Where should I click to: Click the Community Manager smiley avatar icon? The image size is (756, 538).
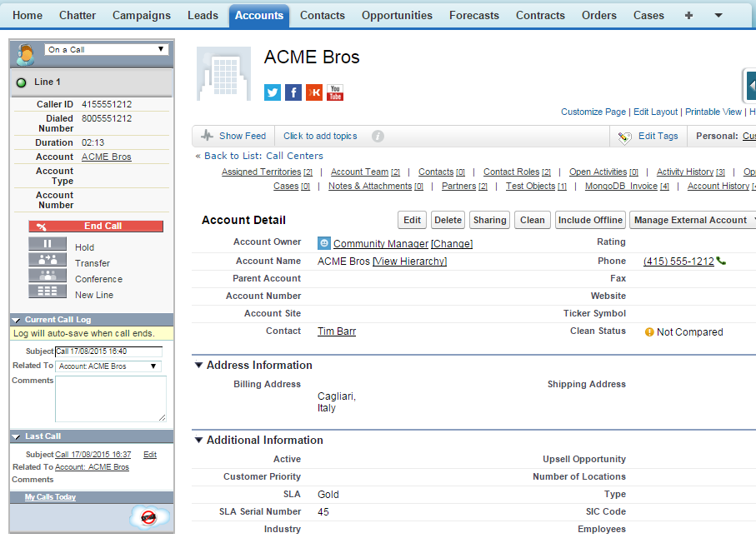[x=324, y=243]
